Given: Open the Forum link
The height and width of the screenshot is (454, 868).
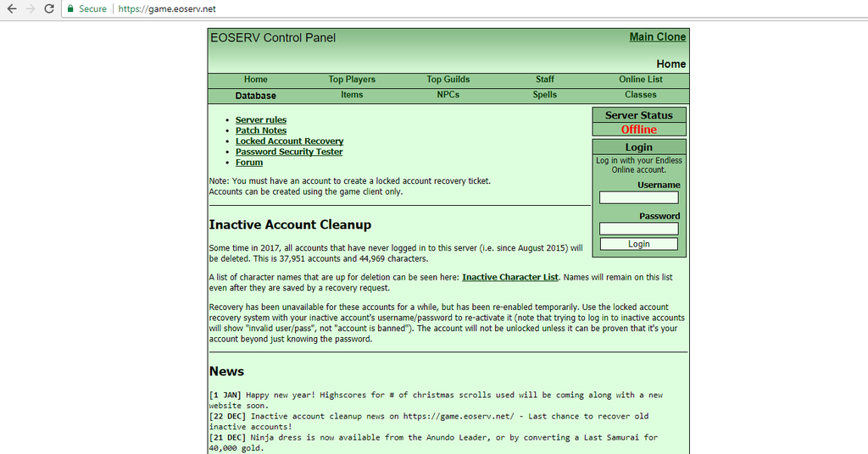Looking at the screenshot, I should 249,163.
